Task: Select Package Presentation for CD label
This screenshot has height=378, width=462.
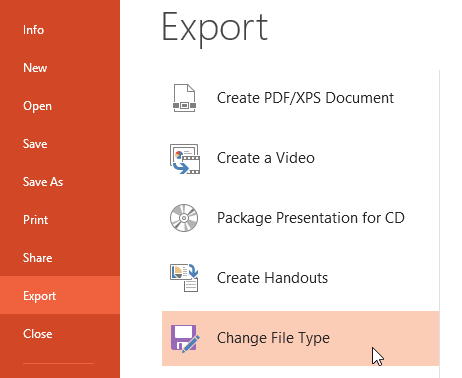Action: coord(311,218)
